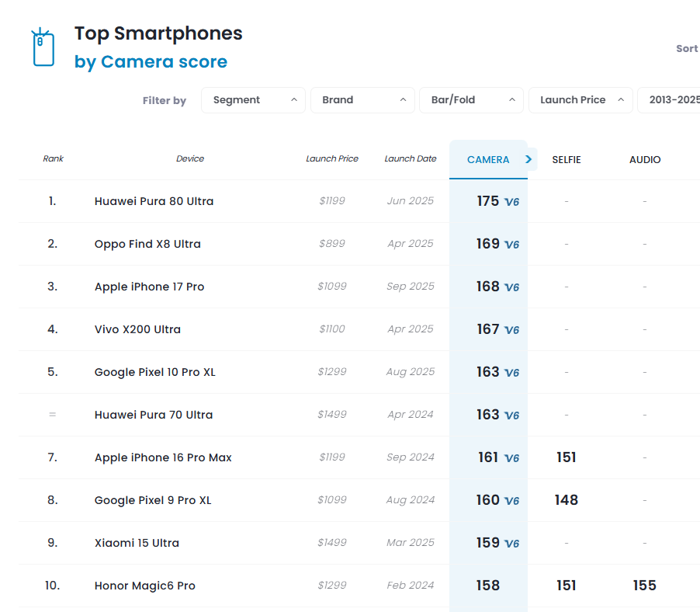700x612 pixels.
Task: Open Huawei Pura 80 Ultra device link
Action: click(154, 201)
